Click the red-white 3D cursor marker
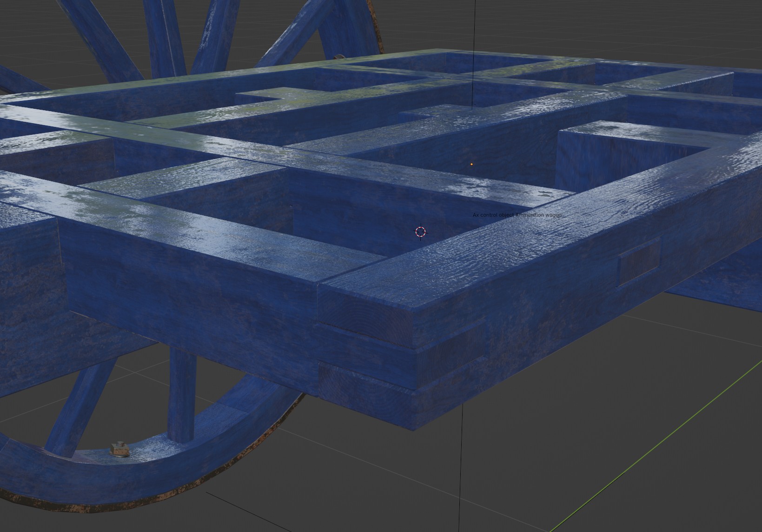The width and height of the screenshot is (762, 532). (420, 232)
